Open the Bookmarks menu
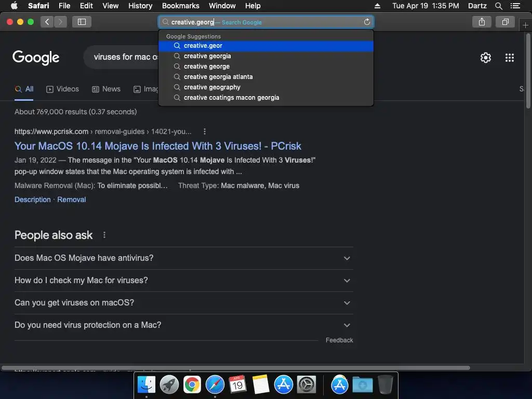 (180, 6)
